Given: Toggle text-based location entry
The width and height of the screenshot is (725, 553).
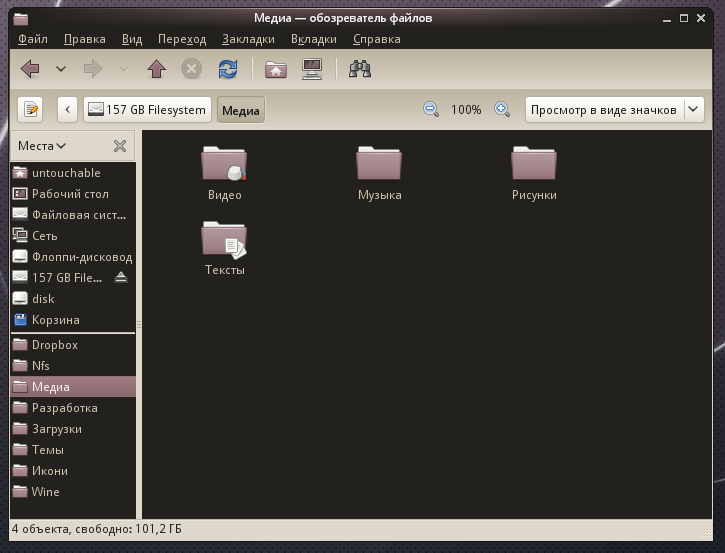Looking at the screenshot, I should click(31, 110).
